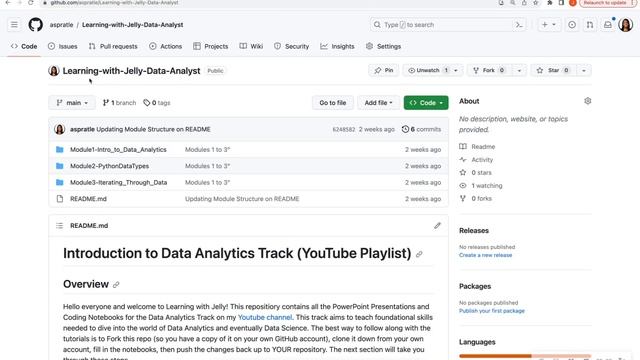Click Learning-with-Jelly-Data-Analyst breadcrumb link
The height and width of the screenshot is (360, 640).
click(133, 25)
